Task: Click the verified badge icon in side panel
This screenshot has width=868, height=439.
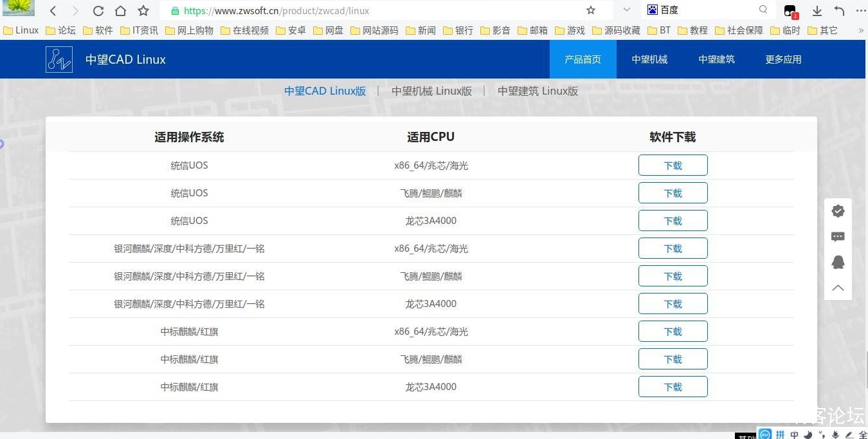Action: (838, 211)
